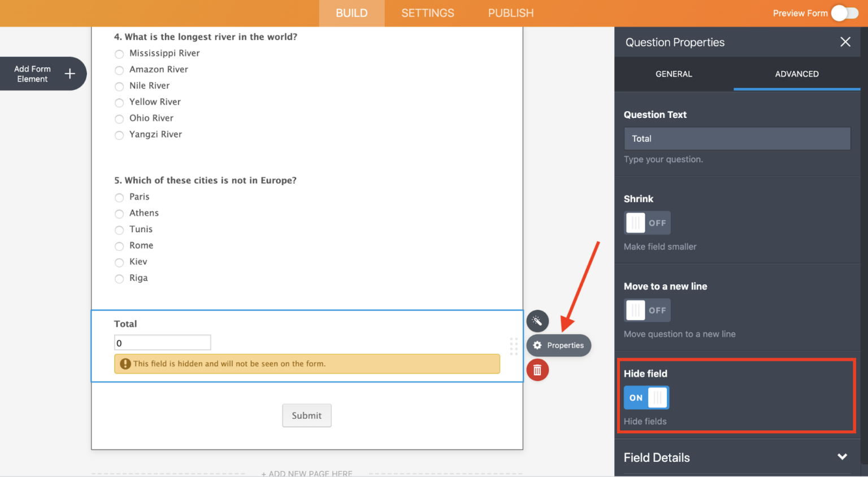Grab the drag handle dots beside Total field
Image resolution: width=868 pixels, height=477 pixels.
513,347
